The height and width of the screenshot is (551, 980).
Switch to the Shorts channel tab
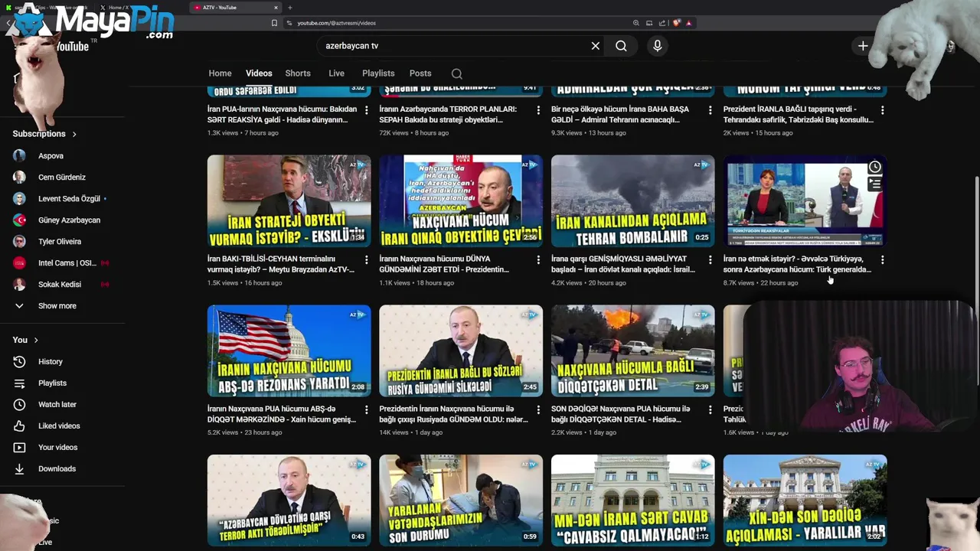[298, 73]
